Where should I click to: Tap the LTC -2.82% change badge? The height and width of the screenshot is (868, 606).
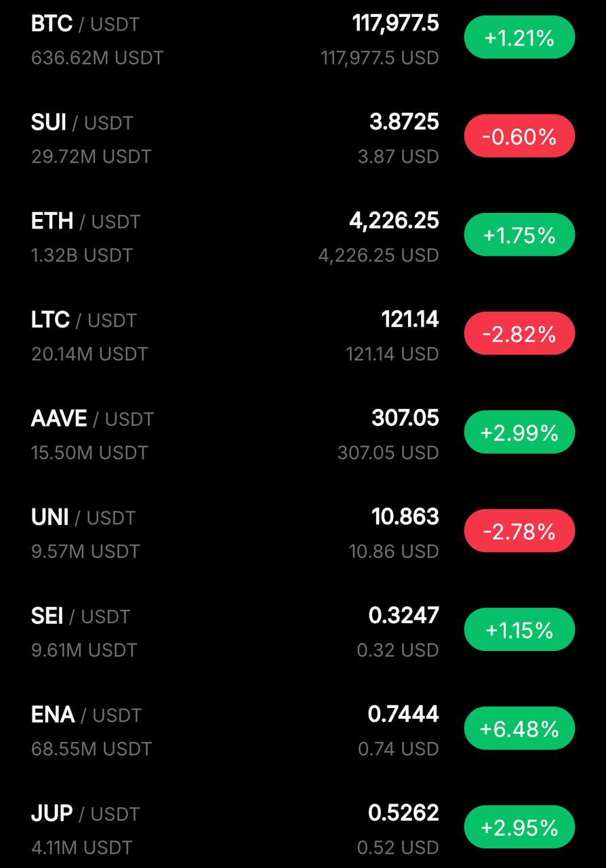[x=519, y=334]
